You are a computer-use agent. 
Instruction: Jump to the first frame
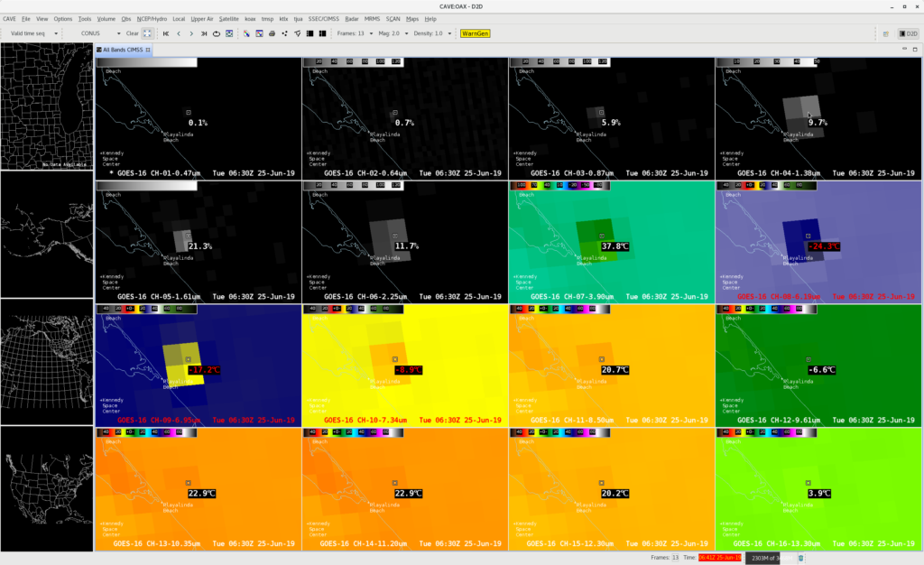point(165,33)
